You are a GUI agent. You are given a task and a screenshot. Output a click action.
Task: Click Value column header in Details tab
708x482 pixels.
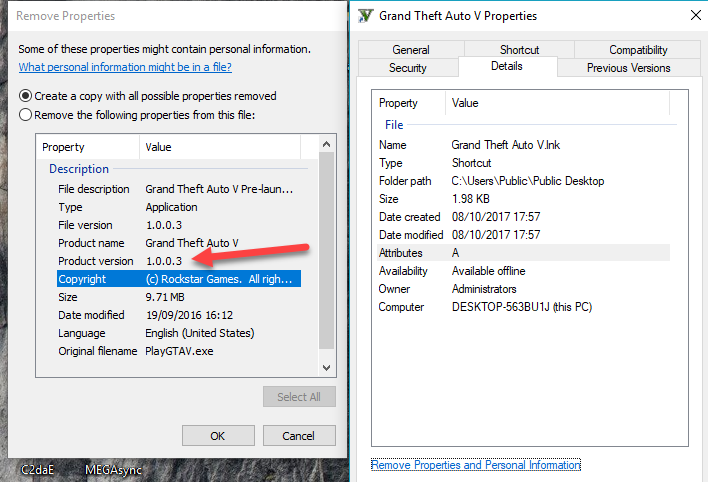point(557,103)
